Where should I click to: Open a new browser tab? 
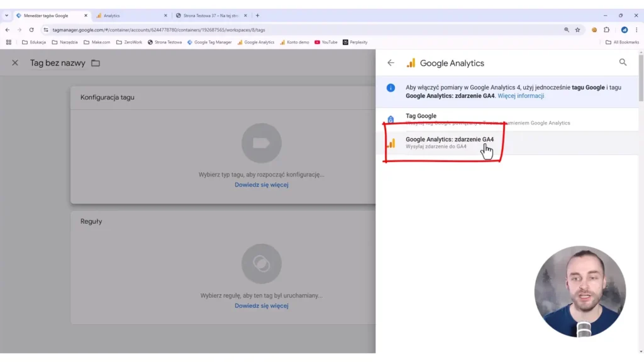257,16
